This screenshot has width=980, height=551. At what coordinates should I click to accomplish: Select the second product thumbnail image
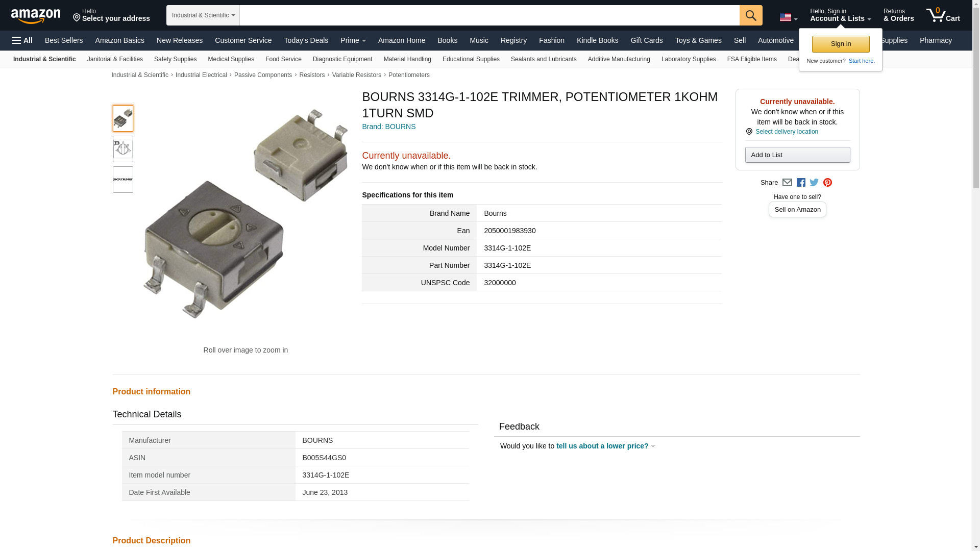pyautogui.click(x=122, y=149)
